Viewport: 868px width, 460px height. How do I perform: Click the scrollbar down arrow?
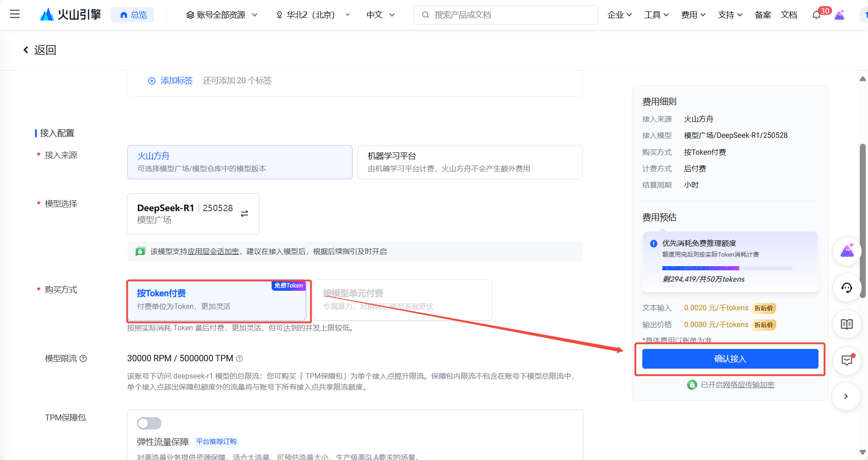pyautogui.click(x=863, y=452)
